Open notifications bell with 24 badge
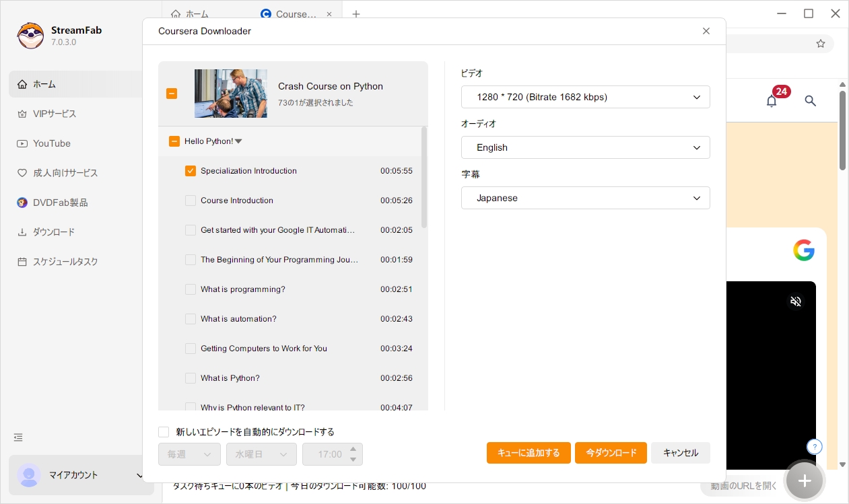The width and height of the screenshot is (849, 504). point(772,101)
